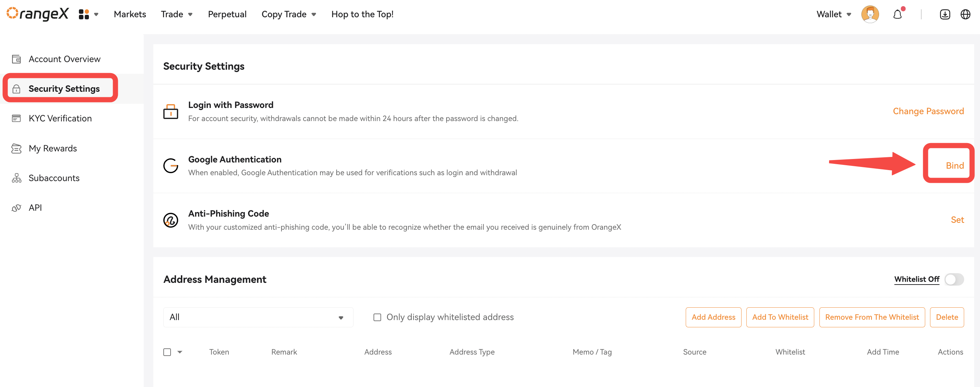The width and height of the screenshot is (980, 387).
Task: Click the Anti-Phishing Code title
Action: click(228, 213)
